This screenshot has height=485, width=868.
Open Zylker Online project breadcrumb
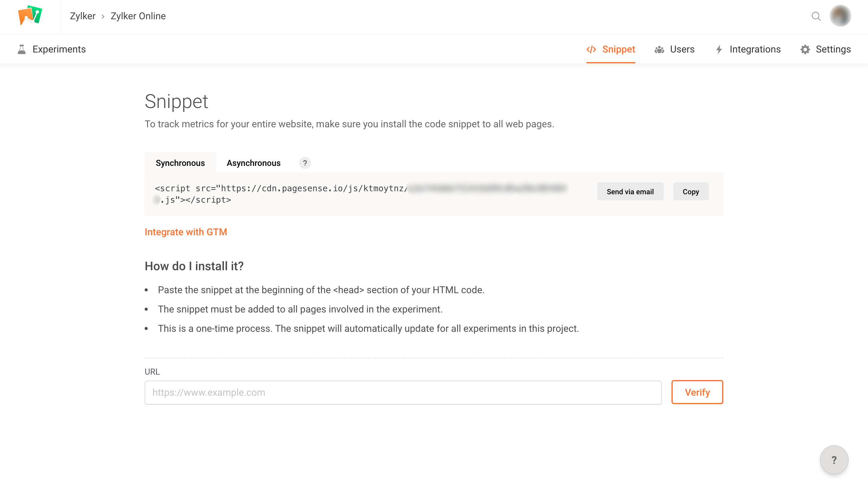138,16
